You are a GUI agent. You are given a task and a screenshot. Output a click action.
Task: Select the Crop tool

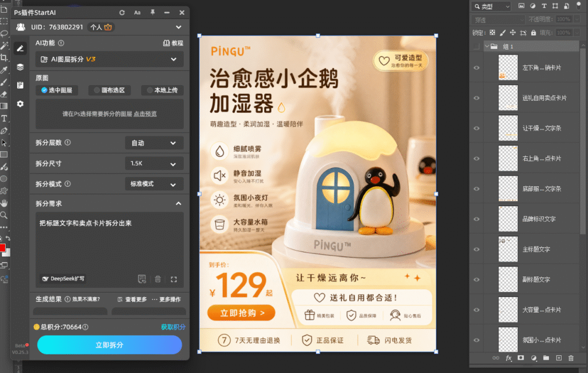coord(4,57)
